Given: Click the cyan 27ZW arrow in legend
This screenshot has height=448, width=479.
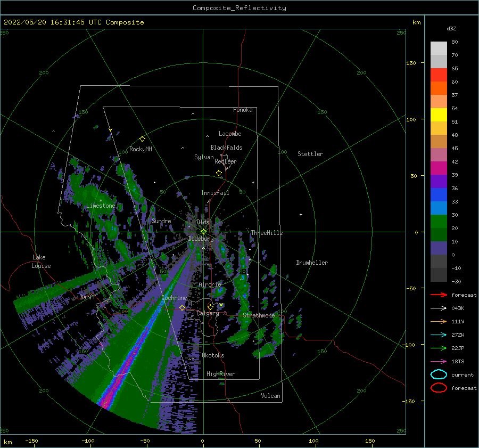Looking at the screenshot, I should coord(439,335).
